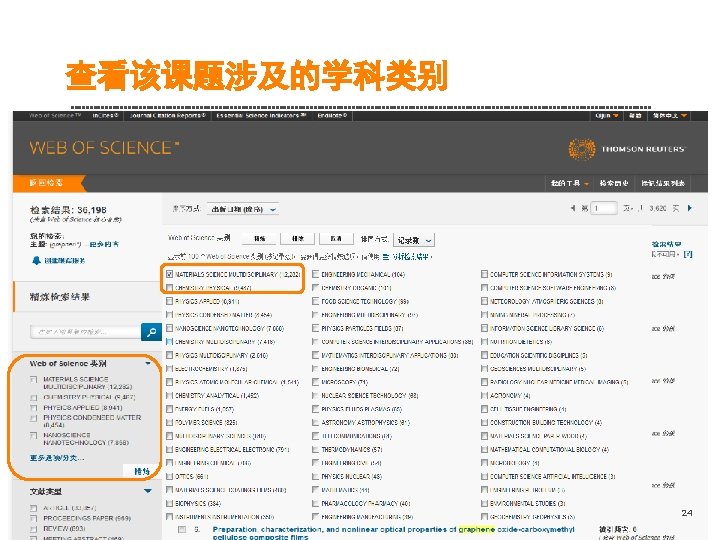Click into the page number input box
The height and width of the screenshot is (540, 720).
(603, 208)
